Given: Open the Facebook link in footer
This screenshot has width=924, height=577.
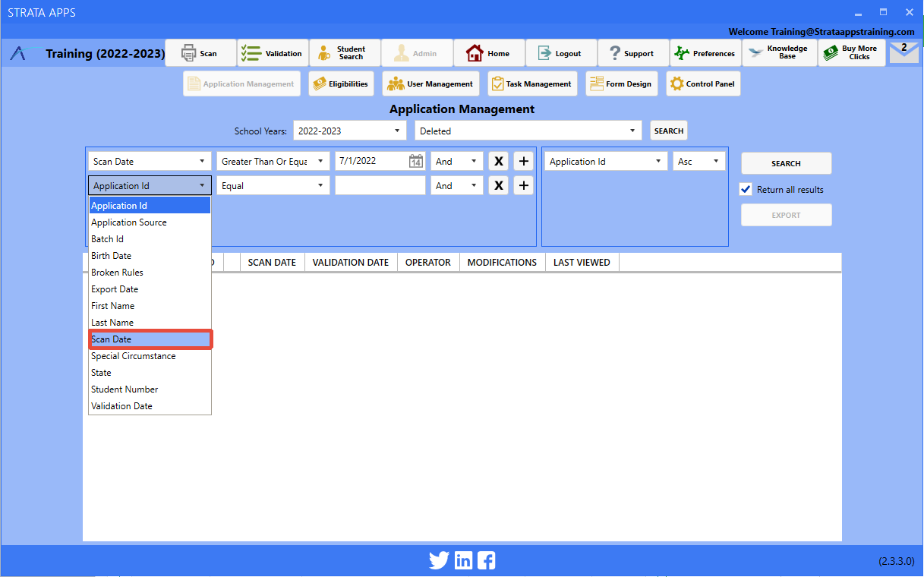Looking at the screenshot, I should (487, 561).
